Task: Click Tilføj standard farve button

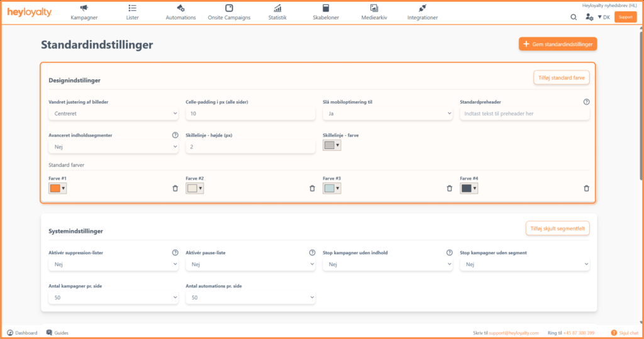Action: pyautogui.click(x=561, y=77)
